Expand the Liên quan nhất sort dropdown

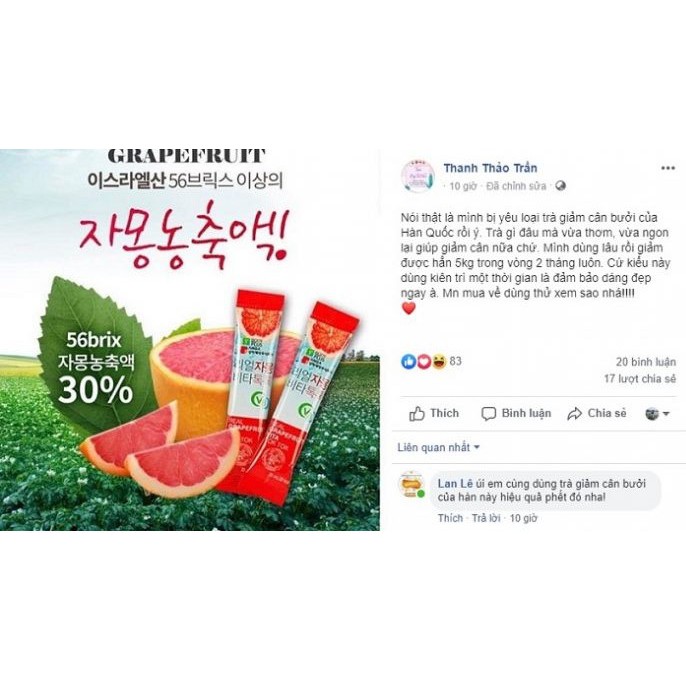coord(438,448)
